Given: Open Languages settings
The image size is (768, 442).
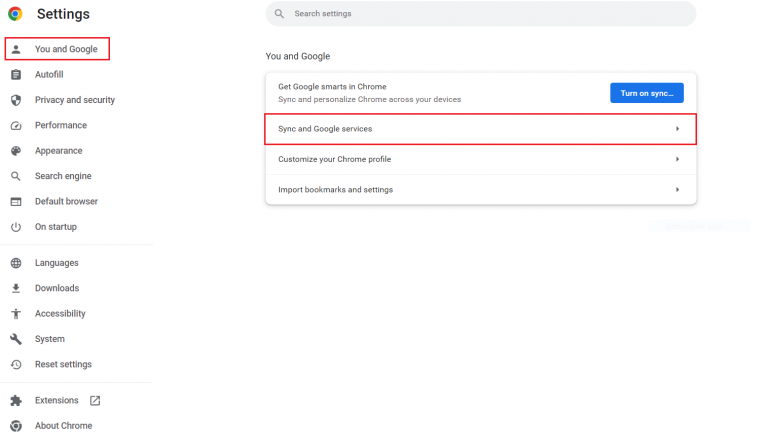Looking at the screenshot, I should coord(57,263).
